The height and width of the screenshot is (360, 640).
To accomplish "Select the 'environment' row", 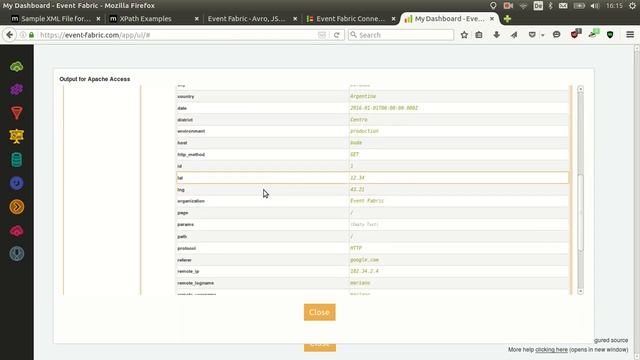I will click(372, 131).
